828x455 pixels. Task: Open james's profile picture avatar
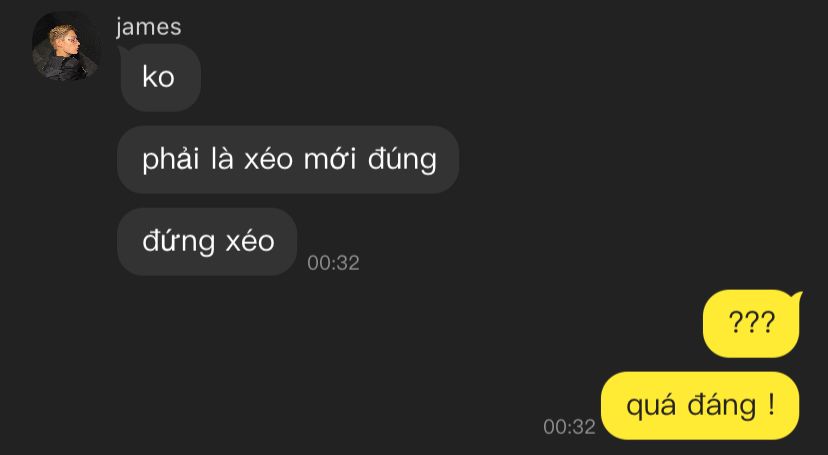(66, 46)
